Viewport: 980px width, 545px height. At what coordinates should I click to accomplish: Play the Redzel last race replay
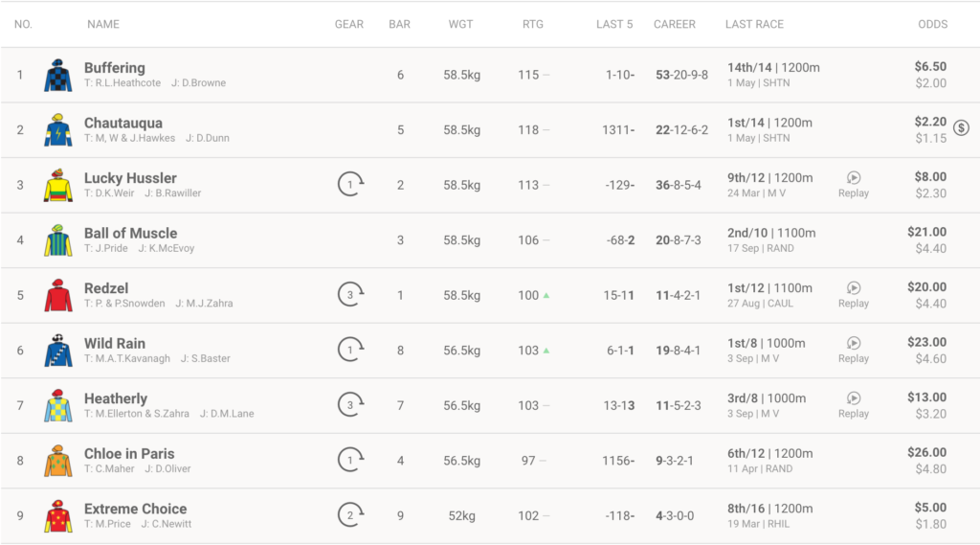(854, 288)
